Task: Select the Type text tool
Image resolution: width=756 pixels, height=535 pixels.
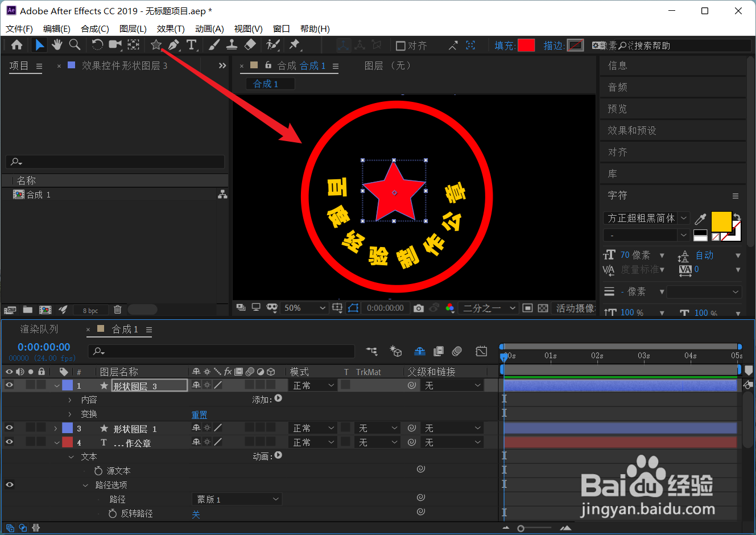Action: pos(192,45)
